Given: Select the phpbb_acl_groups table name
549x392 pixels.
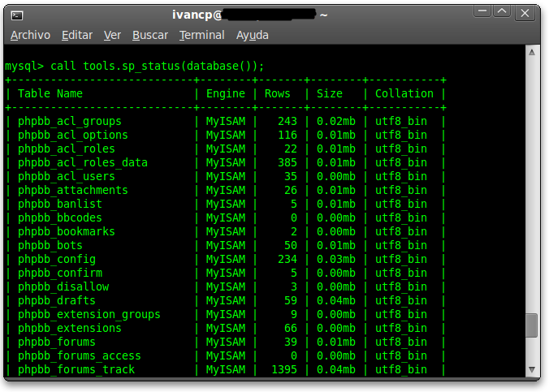Looking at the screenshot, I should pos(70,122).
